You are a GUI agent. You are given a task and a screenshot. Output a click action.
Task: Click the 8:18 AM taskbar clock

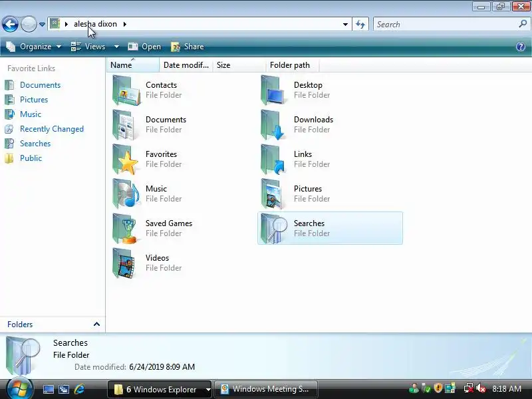point(507,388)
